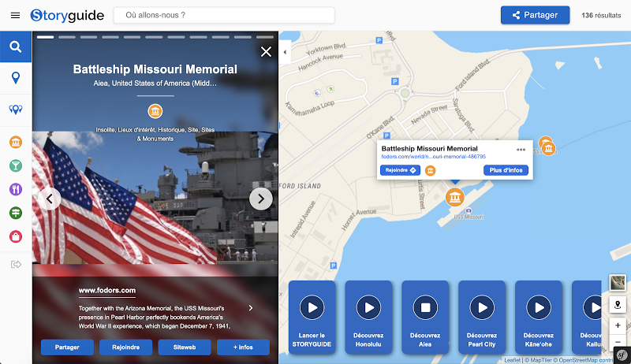Show next photo in card
Screen dimensions: 631x364
point(261,199)
